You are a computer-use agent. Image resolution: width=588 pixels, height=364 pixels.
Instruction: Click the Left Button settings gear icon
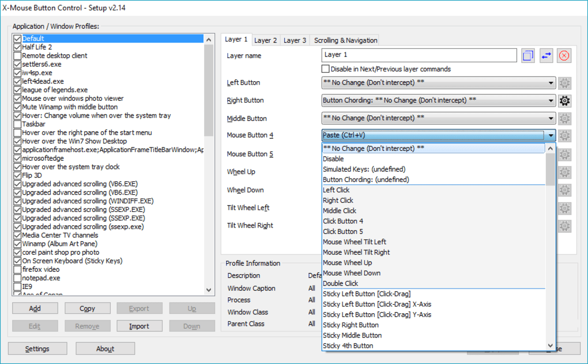click(564, 82)
